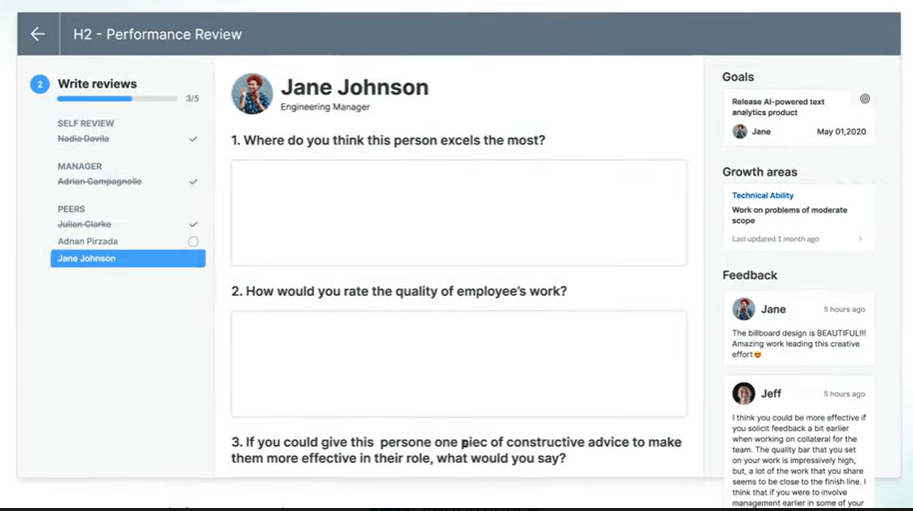Image resolution: width=913 pixels, height=511 pixels.
Task: Click checkmark next to Adrian Campagnolle
Action: [193, 182]
